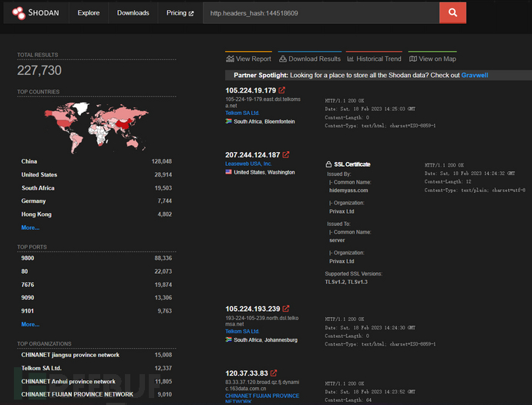
Task: Click the Shodan logo icon
Action: [18, 13]
